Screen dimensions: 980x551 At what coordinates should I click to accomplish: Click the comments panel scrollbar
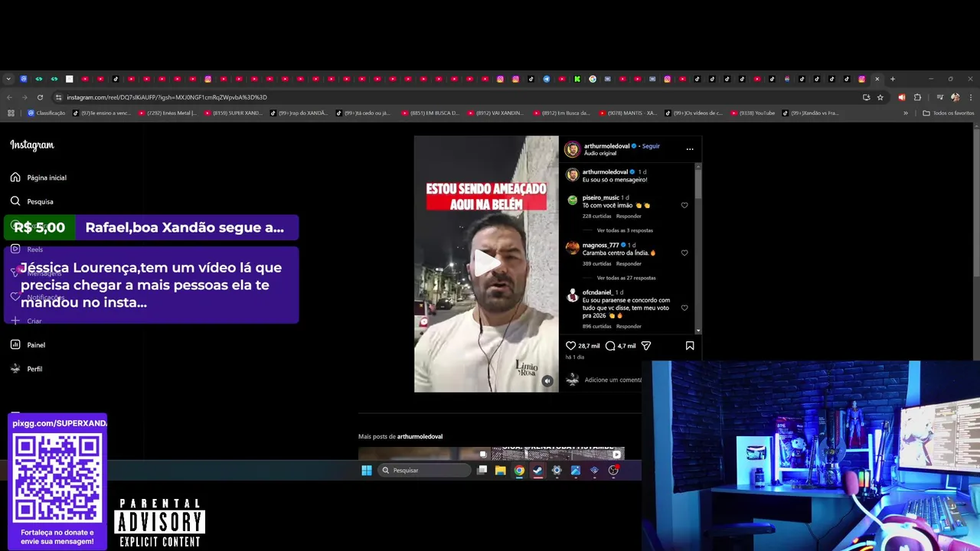tap(697, 184)
